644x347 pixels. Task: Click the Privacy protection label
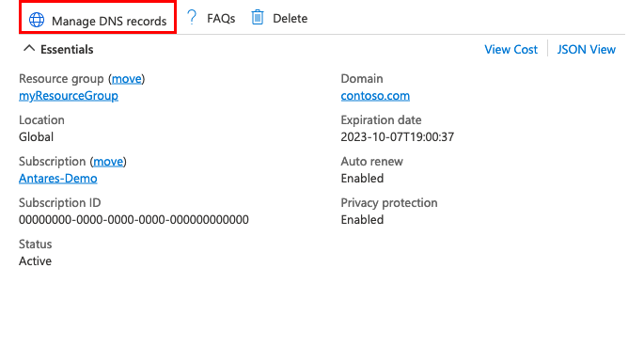click(389, 203)
